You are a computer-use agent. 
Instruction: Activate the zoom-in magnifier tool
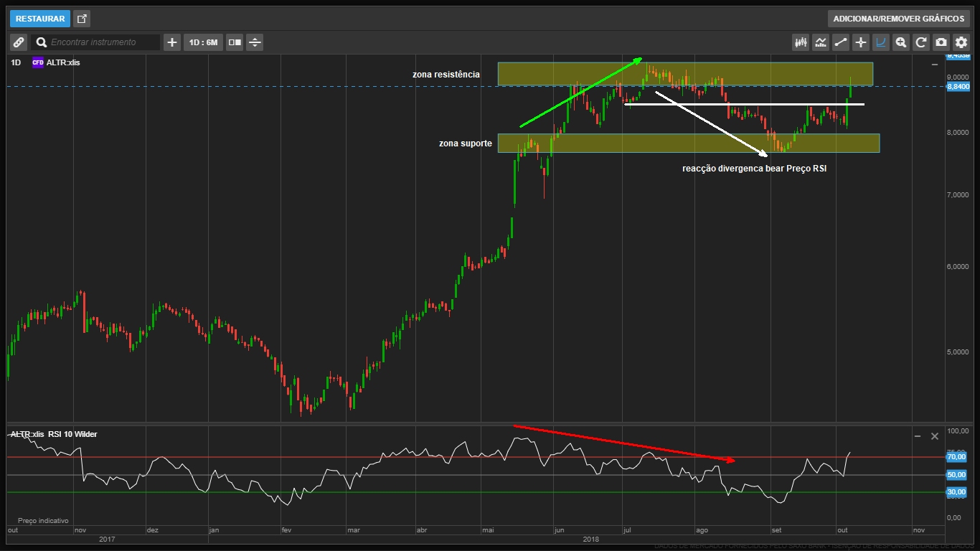pyautogui.click(x=901, y=42)
